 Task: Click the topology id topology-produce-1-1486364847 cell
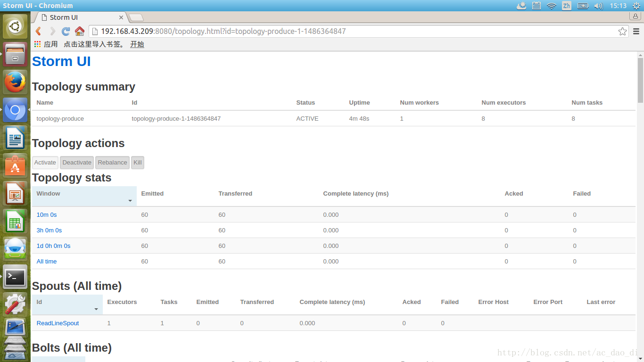[176, 118]
